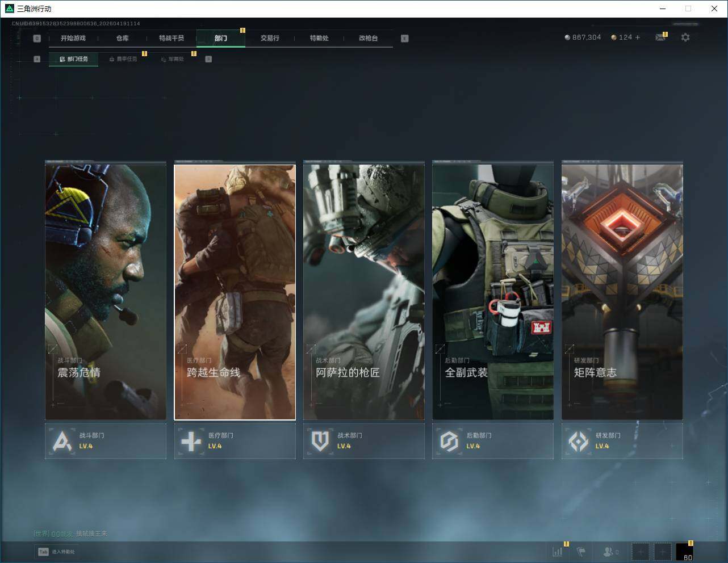
Task: Click the 后勤部门 LV.4 button
Action: (493, 441)
